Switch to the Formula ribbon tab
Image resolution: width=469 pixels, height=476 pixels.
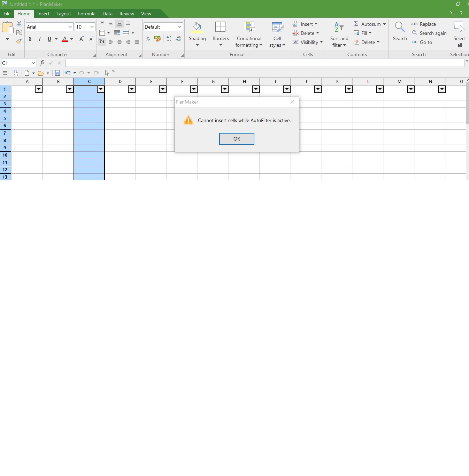tap(86, 14)
